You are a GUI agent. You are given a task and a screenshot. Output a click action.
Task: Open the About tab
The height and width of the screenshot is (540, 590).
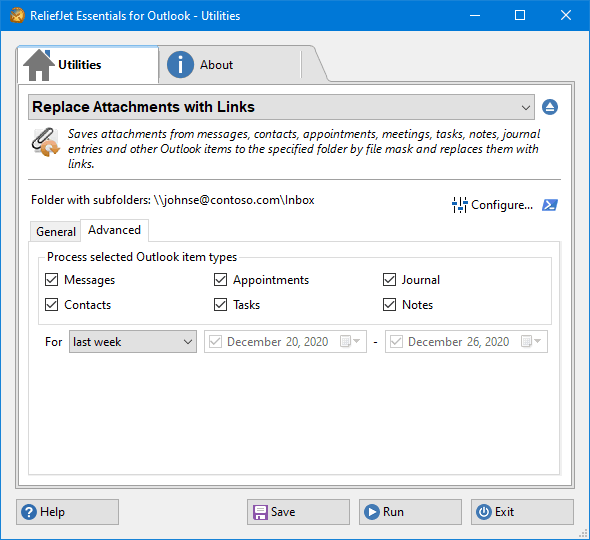(230, 65)
